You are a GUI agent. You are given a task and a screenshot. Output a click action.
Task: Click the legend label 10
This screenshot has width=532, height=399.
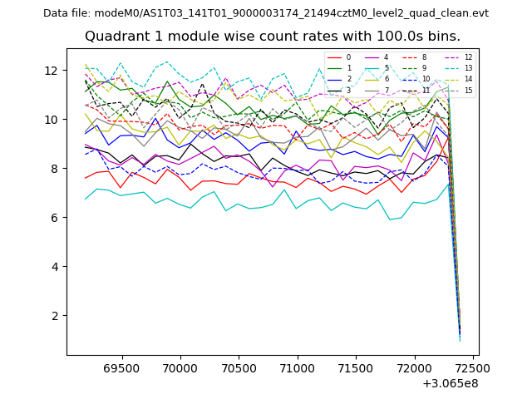(x=426, y=79)
